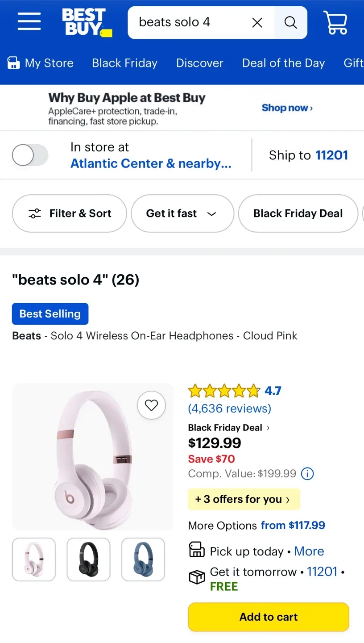Expand the Get it fast dropdown

pyautogui.click(x=182, y=213)
